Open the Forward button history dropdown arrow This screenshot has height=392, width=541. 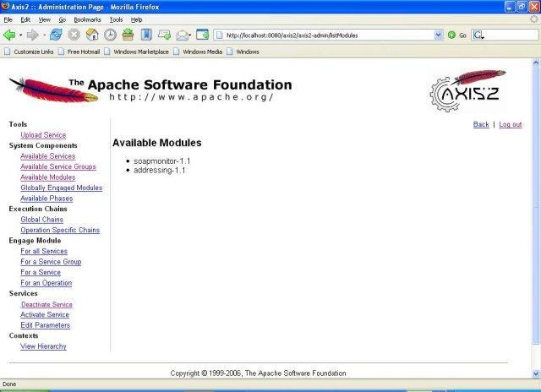pos(44,35)
